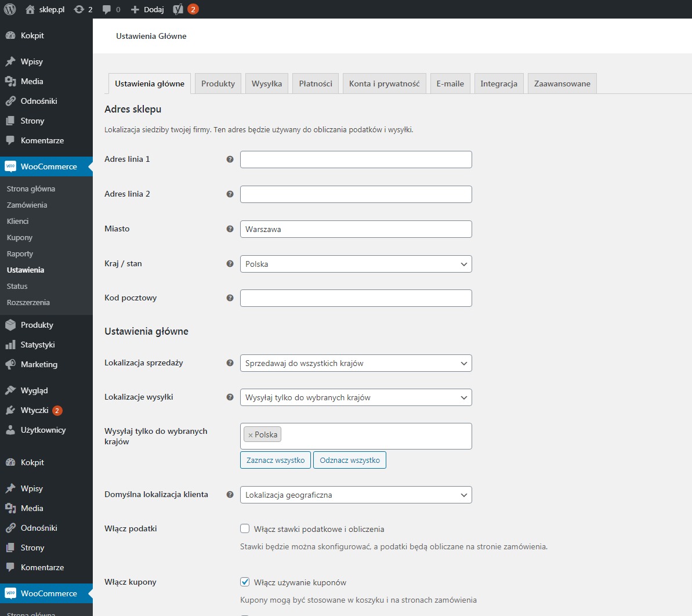Image resolution: width=692 pixels, height=616 pixels.
Task: Switch to the Zaawansowane tab
Action: coord(562,84)
